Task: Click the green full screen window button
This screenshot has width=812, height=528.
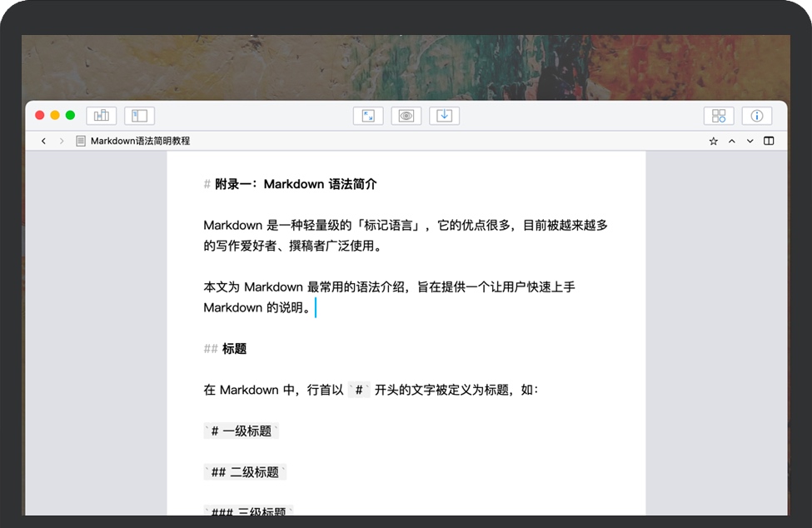Action: [70, 115]
